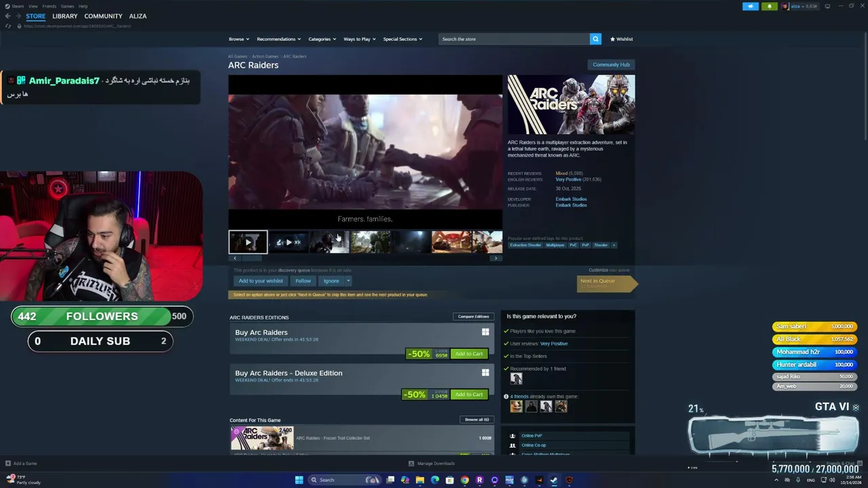This screenshot has width=868, height=488.
Task: Open File Explorer from the taskbar
Action: tap(420, 480)
